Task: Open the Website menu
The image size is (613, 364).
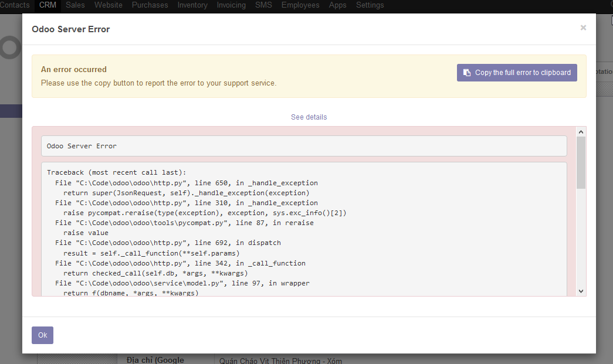Action: coord(109,5)
